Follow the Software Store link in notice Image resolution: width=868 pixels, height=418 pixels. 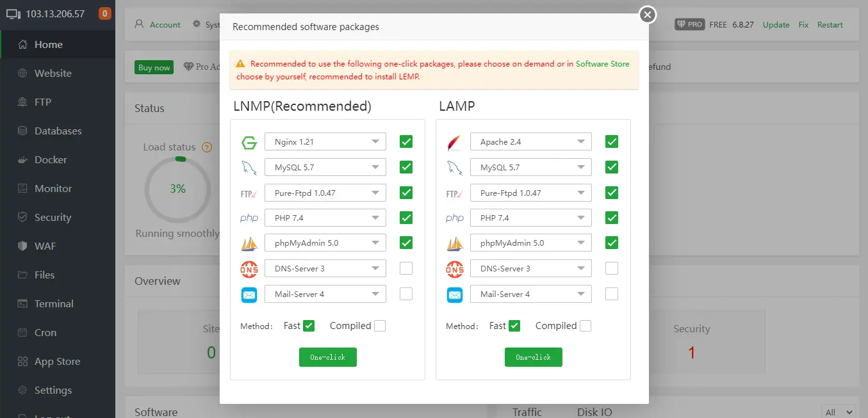tap(602, 64)
